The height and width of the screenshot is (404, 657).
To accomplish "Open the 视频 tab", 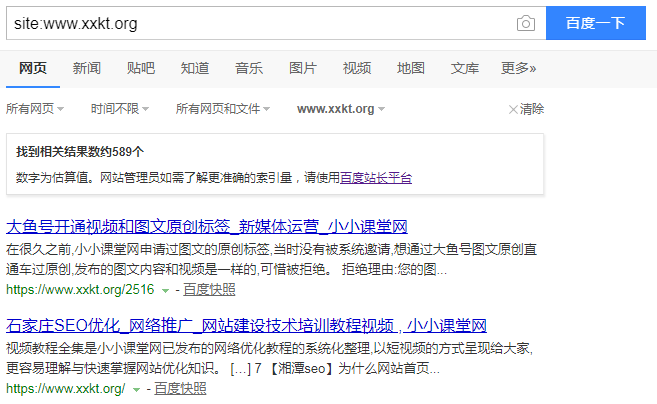I will [x=357, y=68].
